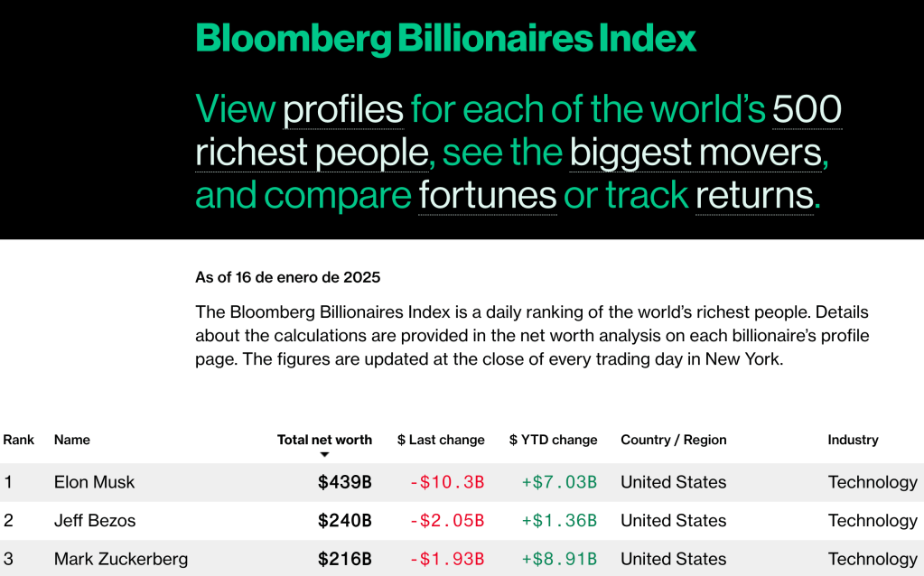This screenshot has height=576, width=924.
Task: Click Jeff Bezos's Technology industry cell
Action: (x=872, y=521)
